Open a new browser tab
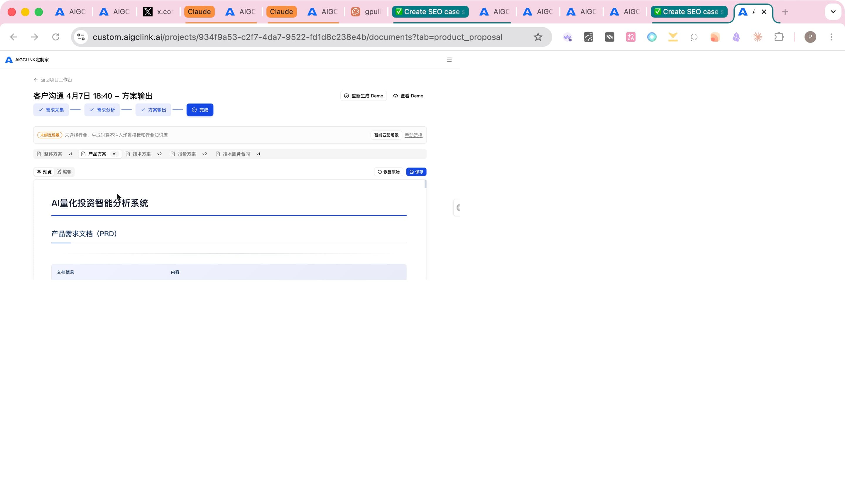This screenshot has width=845, height=504. click(x=785, y=12)
